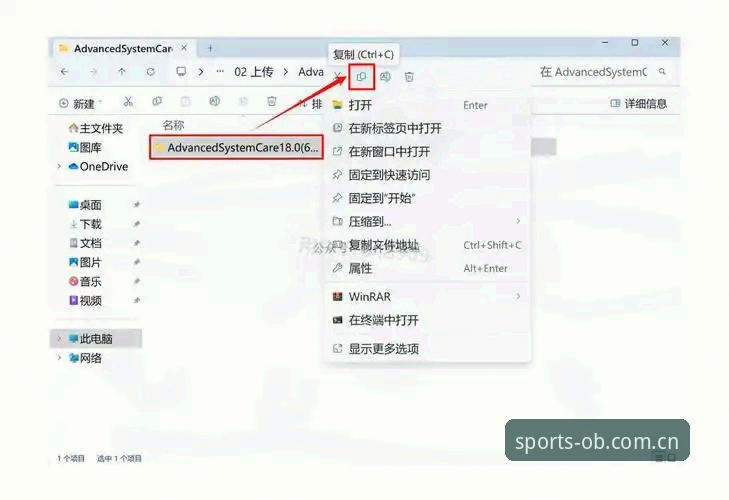Click the Rename icon in the command toolbar
Image resolution: width=729 pixels, height=500 pixels.
point(214,101)
